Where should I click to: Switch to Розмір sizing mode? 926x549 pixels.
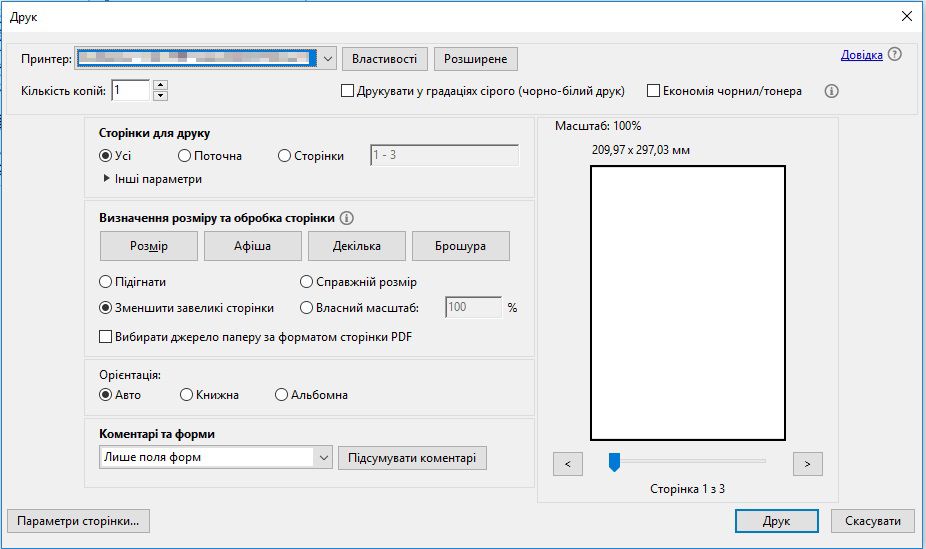tap(149, 246)
